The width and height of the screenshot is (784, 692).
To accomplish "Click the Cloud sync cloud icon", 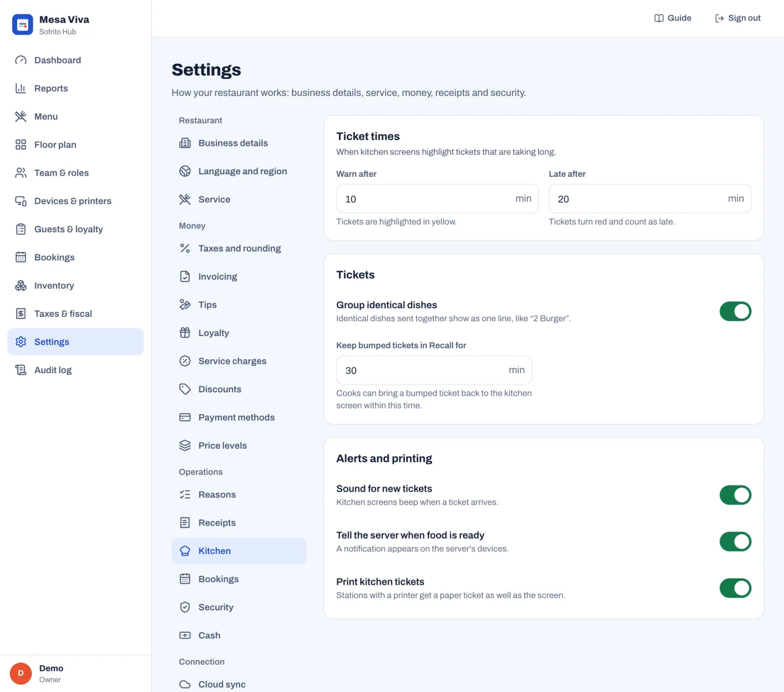I will [185, 684].
